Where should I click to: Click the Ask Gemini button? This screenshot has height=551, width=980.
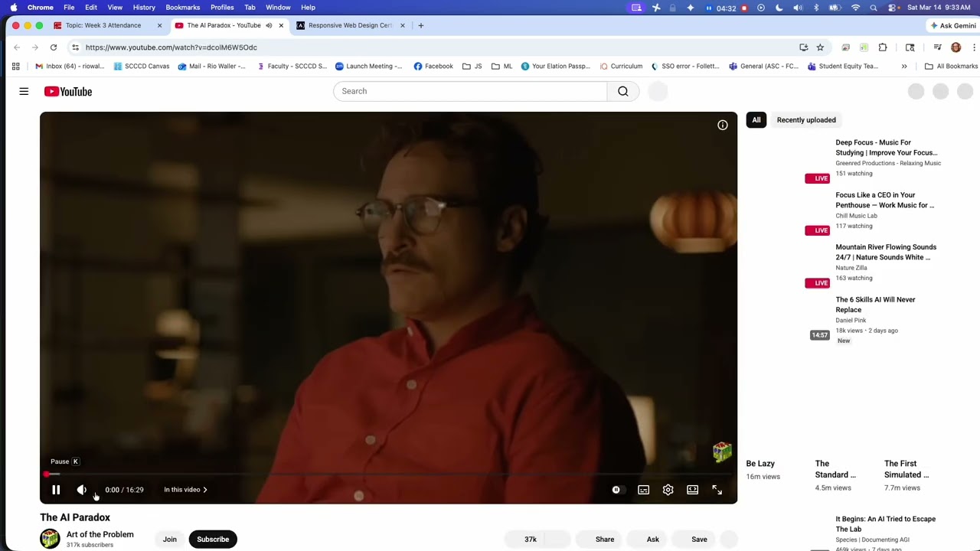tap(952, 25)
